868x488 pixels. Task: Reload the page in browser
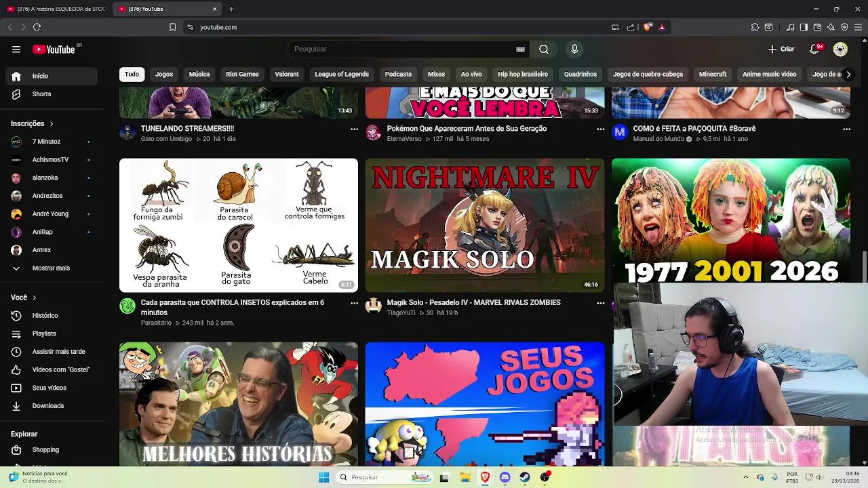(37, 27)
